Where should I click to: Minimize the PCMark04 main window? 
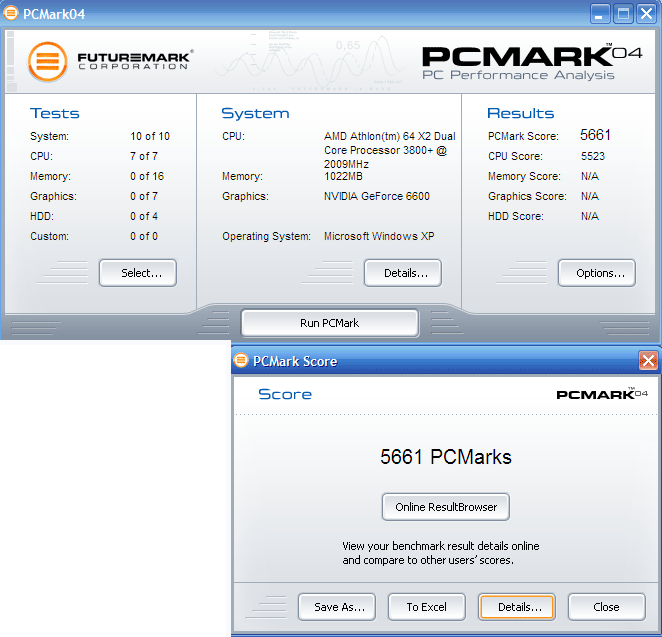coord(600,14)
